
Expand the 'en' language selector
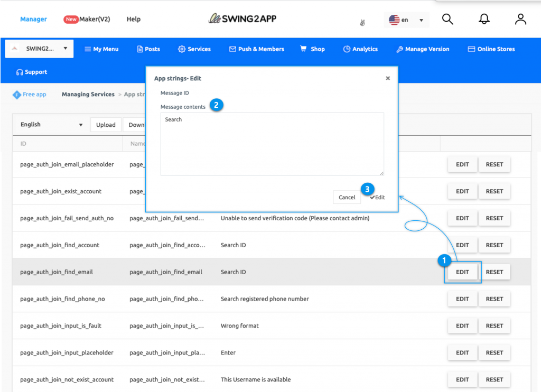click(406, 19)
